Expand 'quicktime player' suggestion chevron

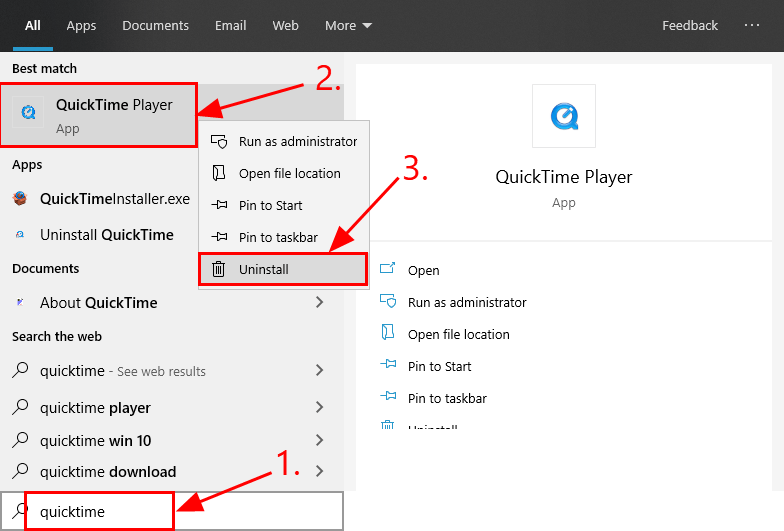[x=320, y=407]
